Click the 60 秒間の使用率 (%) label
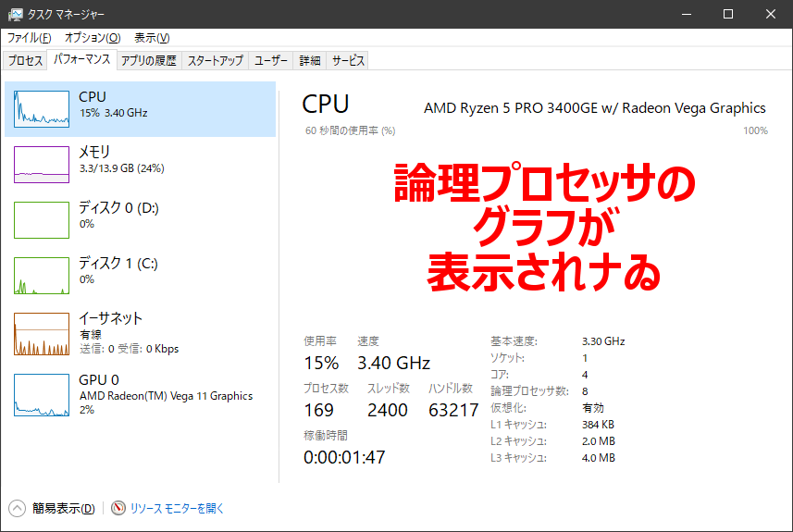Viewport: 793px width, 532px height. point(350,131)
